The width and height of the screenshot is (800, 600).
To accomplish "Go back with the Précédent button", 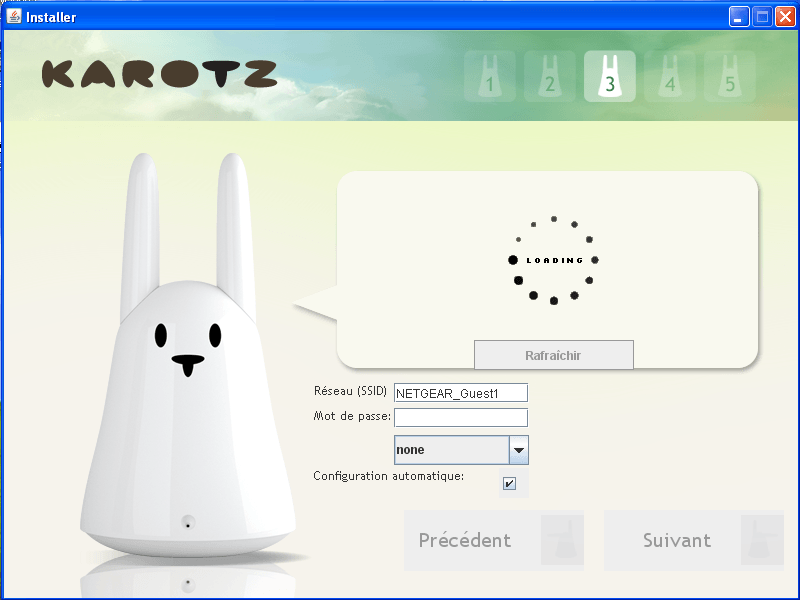I will coord(494,540).
